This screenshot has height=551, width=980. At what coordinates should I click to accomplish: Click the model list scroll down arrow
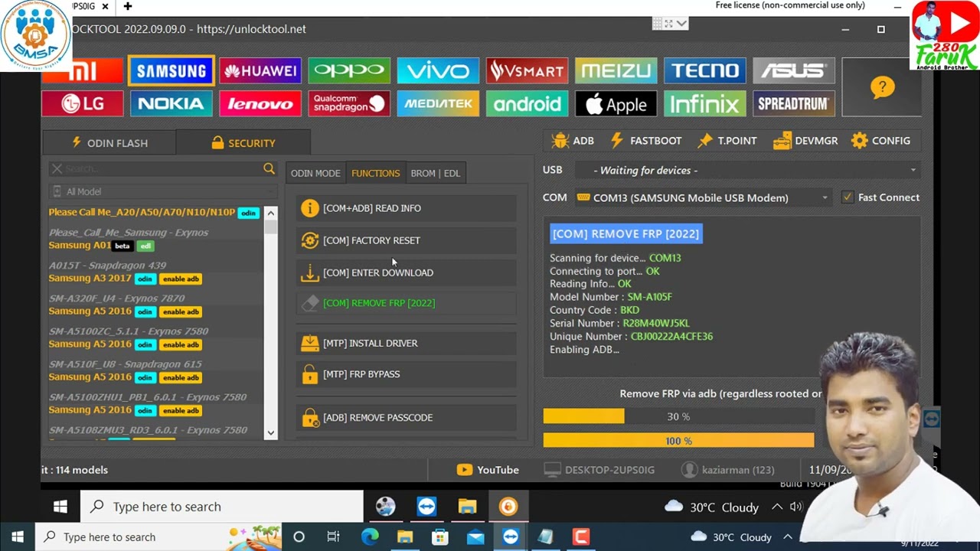[x=270, y=433]
